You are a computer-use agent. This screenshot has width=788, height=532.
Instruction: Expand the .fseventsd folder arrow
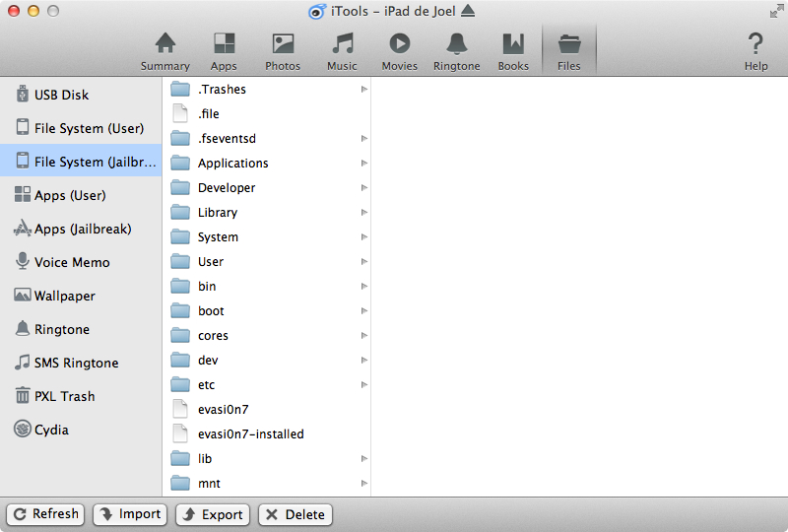click(x=364, y=138)
